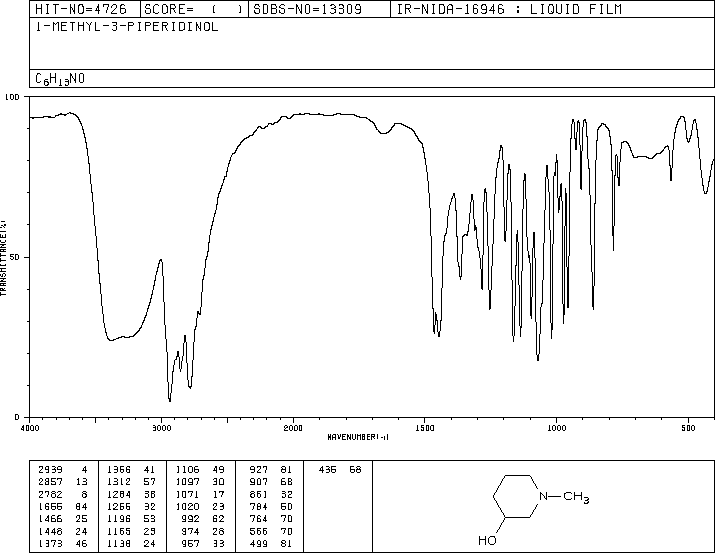Click the 50 transmittance axis label
This screenshot has width=715, height=553.
tap(15, 257)
